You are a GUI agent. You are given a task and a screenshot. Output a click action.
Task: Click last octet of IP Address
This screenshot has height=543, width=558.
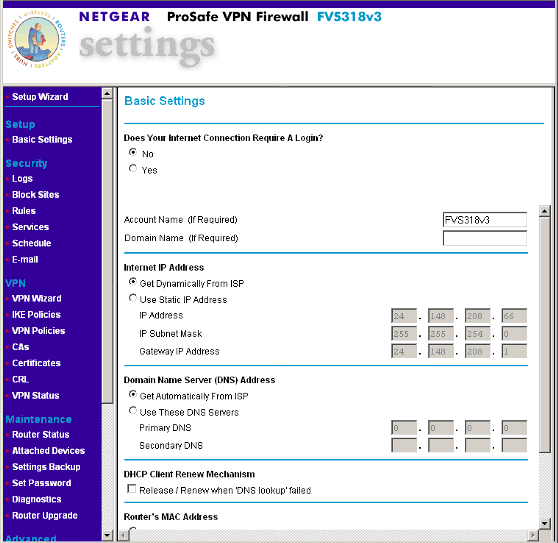514,316
